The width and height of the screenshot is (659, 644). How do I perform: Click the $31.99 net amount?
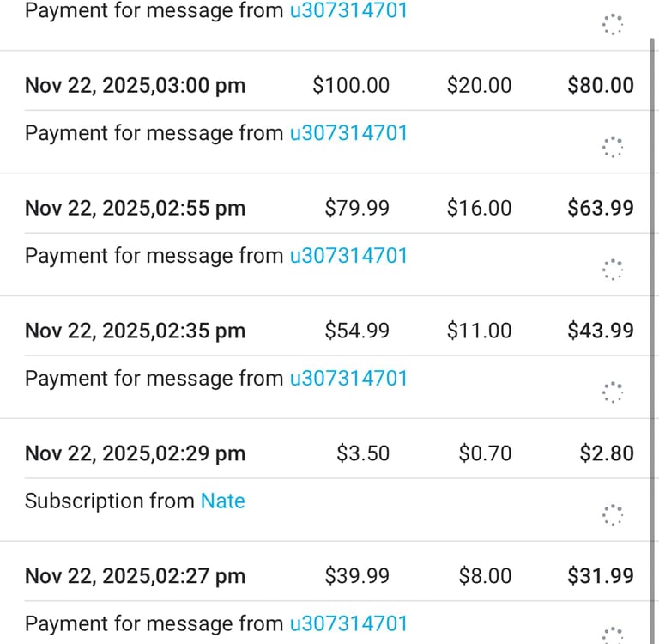pyautogui.click(x=601, y=576)
